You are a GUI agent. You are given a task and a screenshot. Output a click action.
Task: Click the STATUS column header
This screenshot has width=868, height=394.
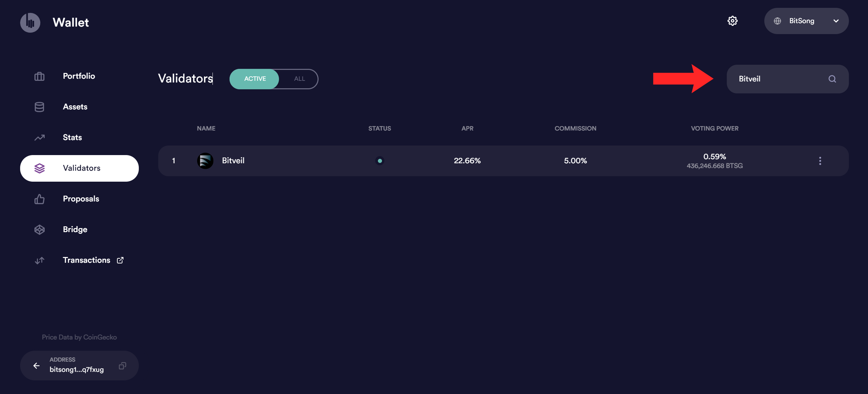click(380, 128)
